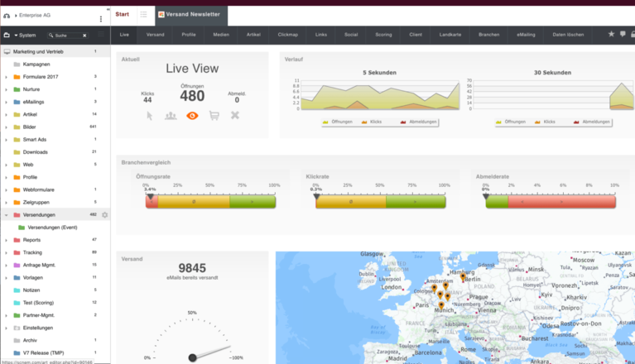
Task: Click the orange eye icon in Live View
Action: (x=192, y=116)
